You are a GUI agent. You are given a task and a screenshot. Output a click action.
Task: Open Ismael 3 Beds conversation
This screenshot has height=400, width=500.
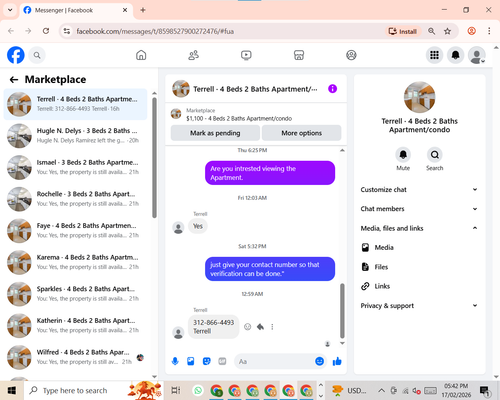coord(75,167)
